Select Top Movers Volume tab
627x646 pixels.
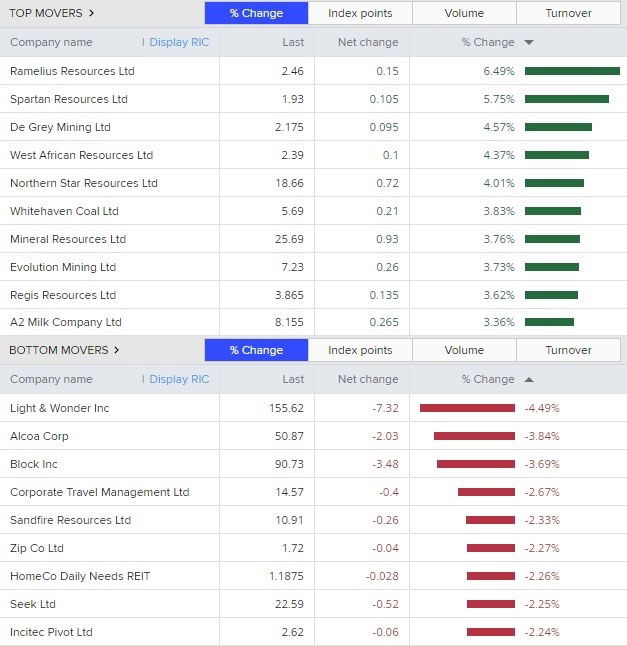tap(464, 13)
